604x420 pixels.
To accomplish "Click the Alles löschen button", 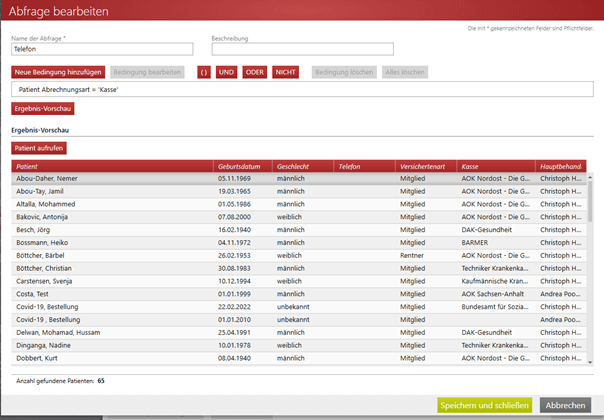I will tap(406, 72).
